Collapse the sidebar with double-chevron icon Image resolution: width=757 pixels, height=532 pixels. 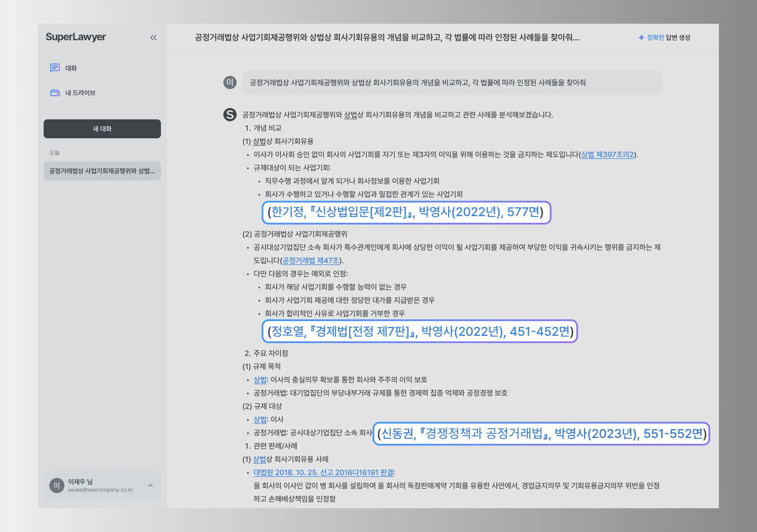pyautogui.click(x=153, y=37)
